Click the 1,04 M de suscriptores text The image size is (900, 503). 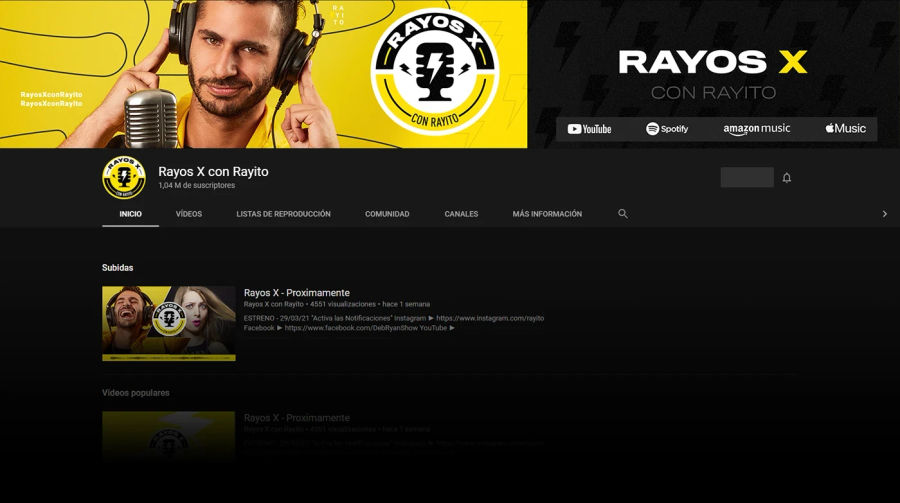(196, 185)
